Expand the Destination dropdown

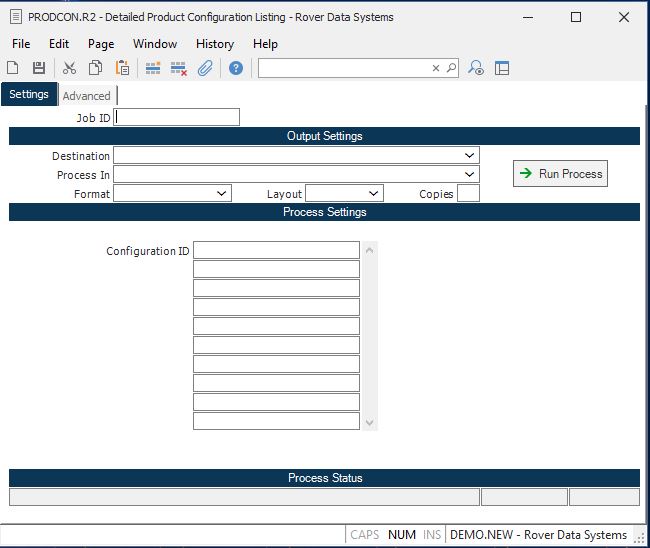469,156
